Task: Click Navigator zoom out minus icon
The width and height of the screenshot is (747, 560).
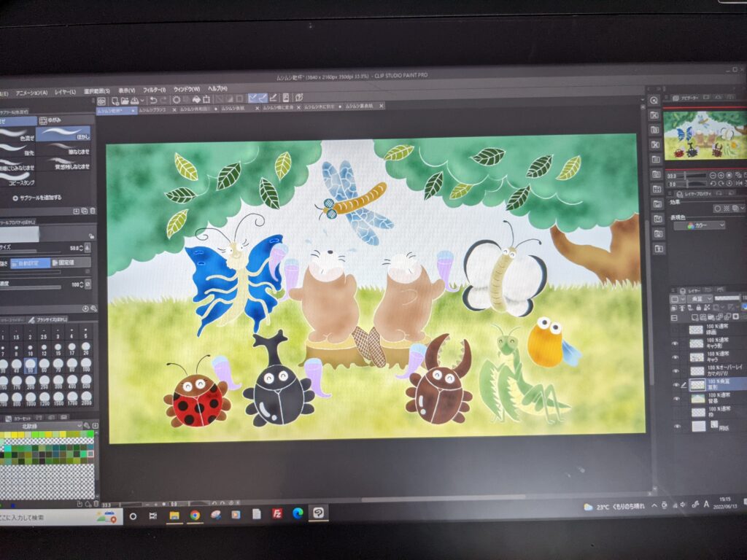Action: [713, 175]
